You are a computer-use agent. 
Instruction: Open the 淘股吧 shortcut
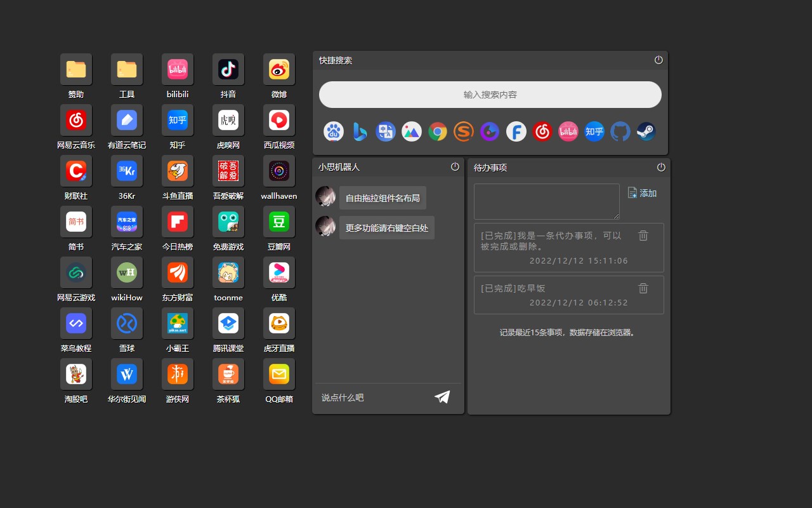(x=76, y=374)
